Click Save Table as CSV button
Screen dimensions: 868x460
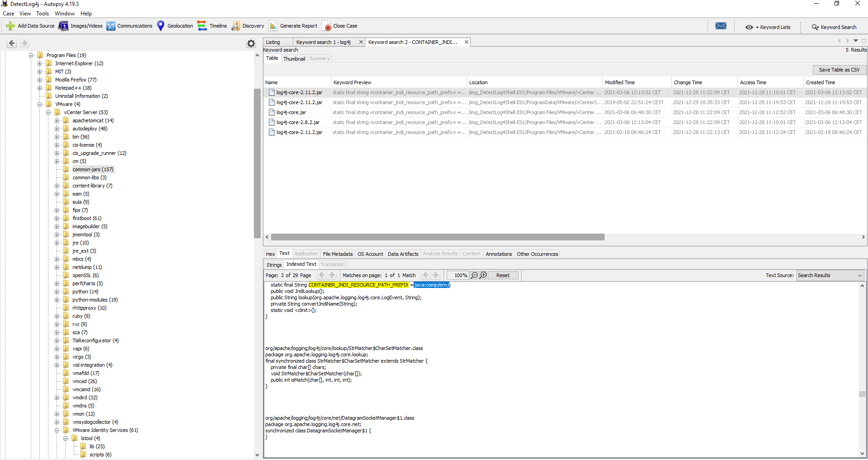coord(839,70)
